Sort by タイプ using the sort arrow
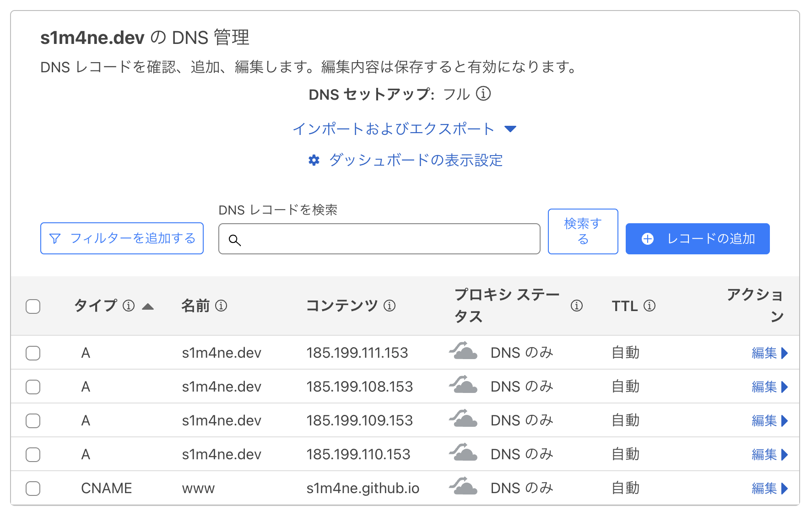 pos(148,306)
